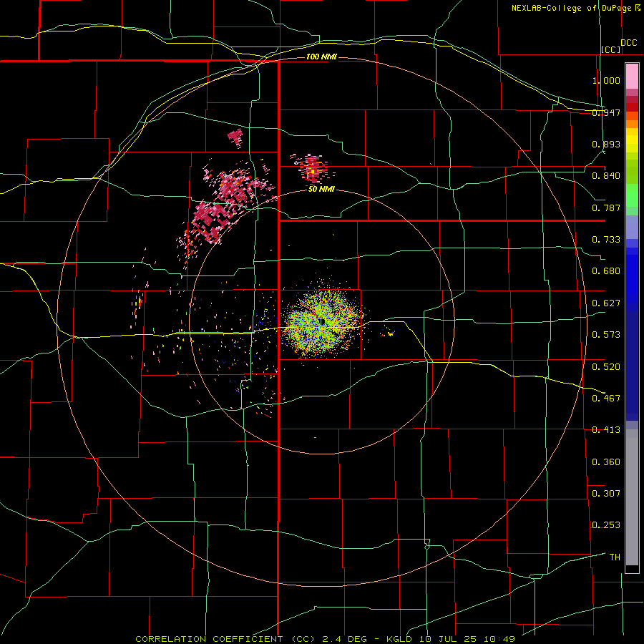Pick the gray segment of the color bar
Screen dimensions: 644x644
(x=632, y=497)
